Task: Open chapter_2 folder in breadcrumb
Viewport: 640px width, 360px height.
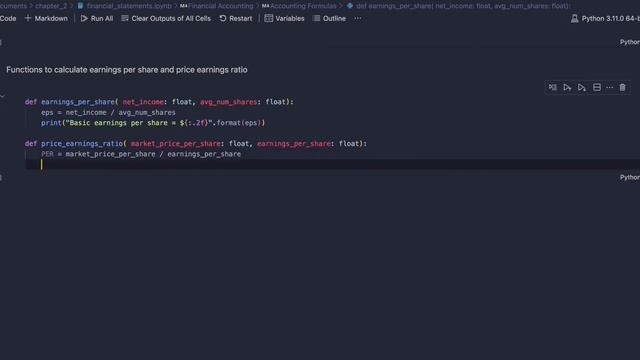Action: (x=51, y=6)
